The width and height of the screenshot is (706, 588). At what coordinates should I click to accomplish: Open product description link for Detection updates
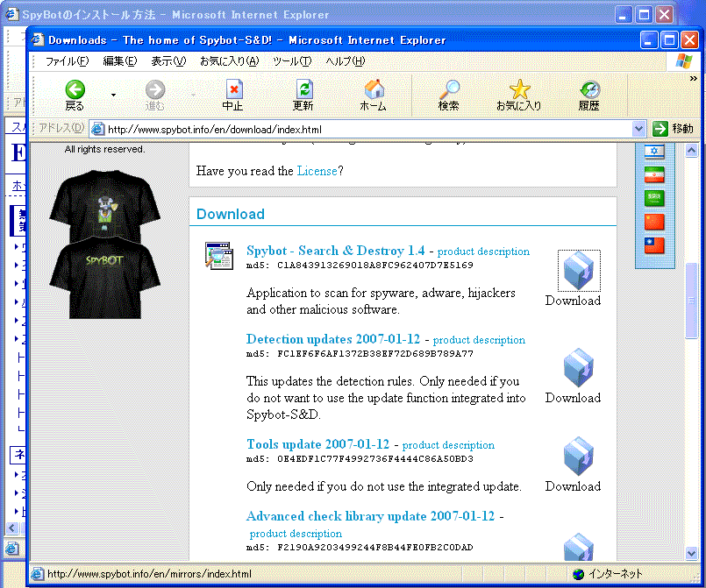(479, 340)
